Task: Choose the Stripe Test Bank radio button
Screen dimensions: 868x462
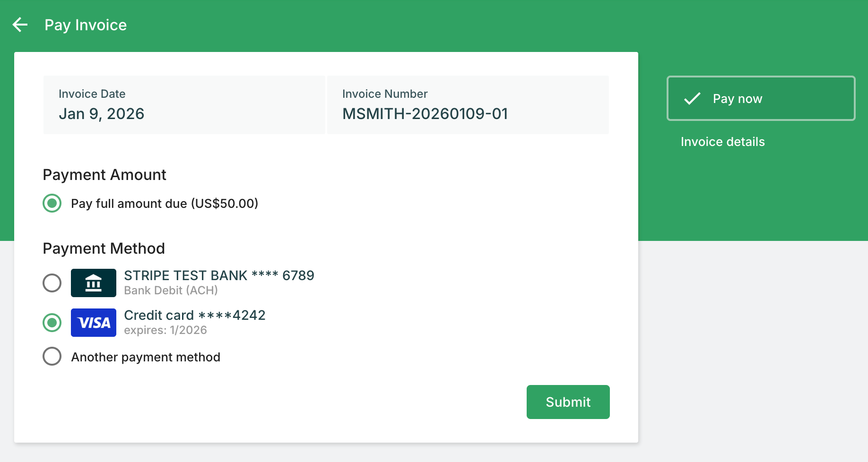Action: 52,283
